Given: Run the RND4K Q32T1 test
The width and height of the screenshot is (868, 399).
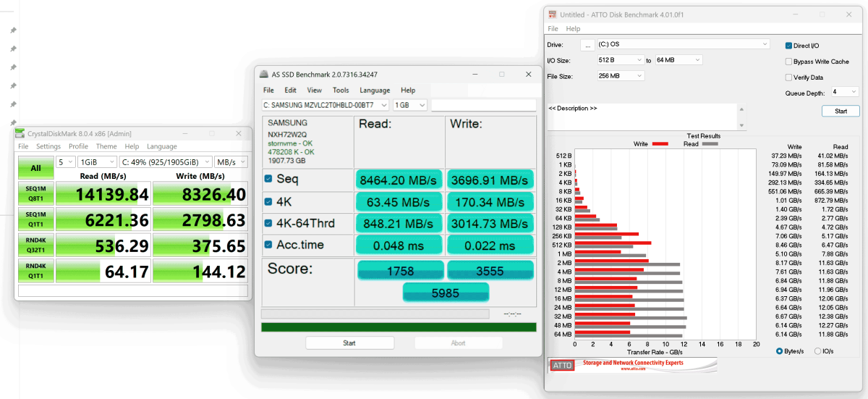Looking at the screenshot, I should (x=35, y=246).
